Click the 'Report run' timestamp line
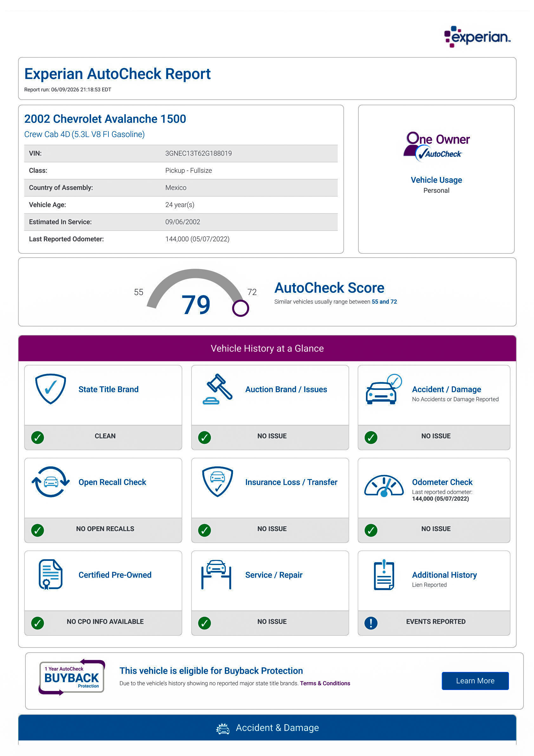 pos(68,89)
